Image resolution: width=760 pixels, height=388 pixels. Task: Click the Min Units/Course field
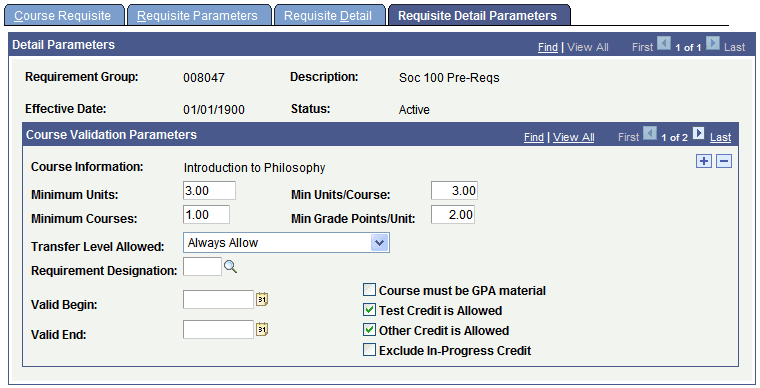click(454, 190)
